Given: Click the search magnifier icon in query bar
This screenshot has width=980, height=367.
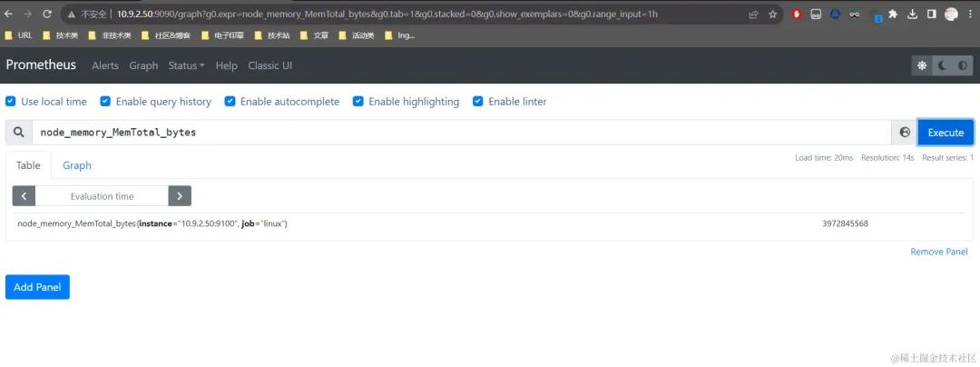Looking at the screenshot, I should click(19, 133).
